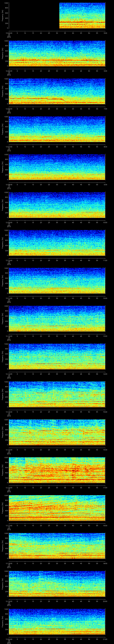Select the '15:00' end time label
Image resolution: width=114 pixels, height=644 pixels.
(105, 412)
